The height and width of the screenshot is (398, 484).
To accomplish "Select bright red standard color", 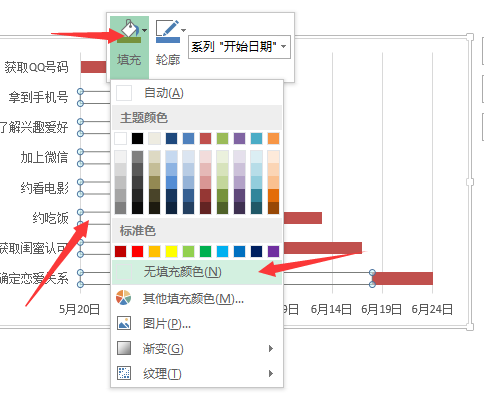I will point(137,251).
